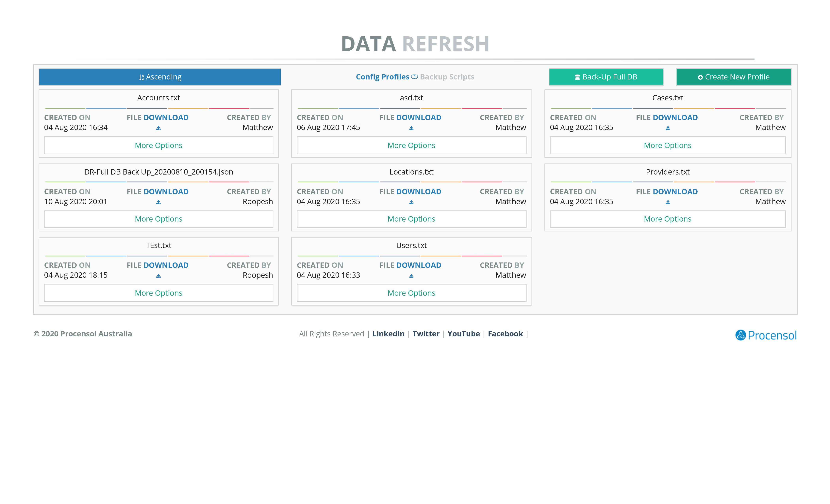Download the DR-Full DB Back Up json file
This screenshot has height=504, width=830.
[158, 202]
